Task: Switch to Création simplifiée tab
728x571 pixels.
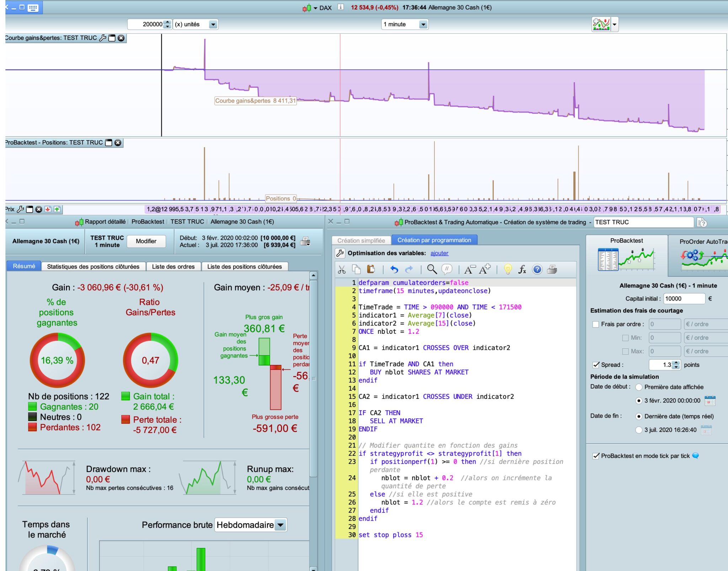Action: pyautogui.click(x=361, y=240)
